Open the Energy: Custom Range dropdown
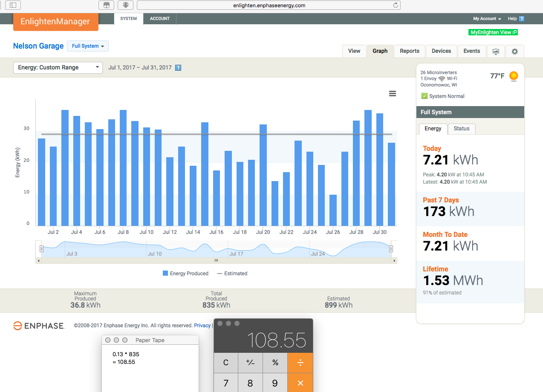Screen dimensions: 543x392 point(58,67)
